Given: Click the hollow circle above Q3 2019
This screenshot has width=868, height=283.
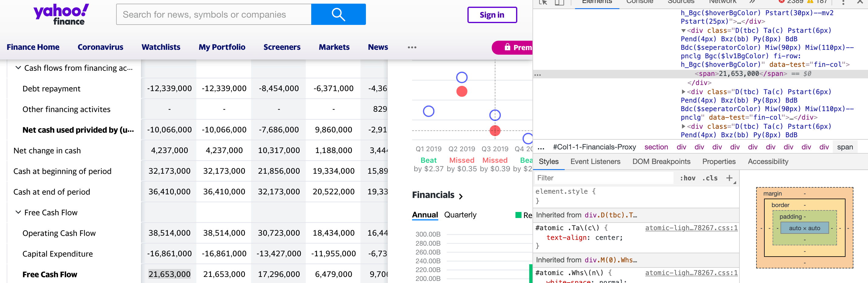Looking at the screenshot, I should (495, 115).
